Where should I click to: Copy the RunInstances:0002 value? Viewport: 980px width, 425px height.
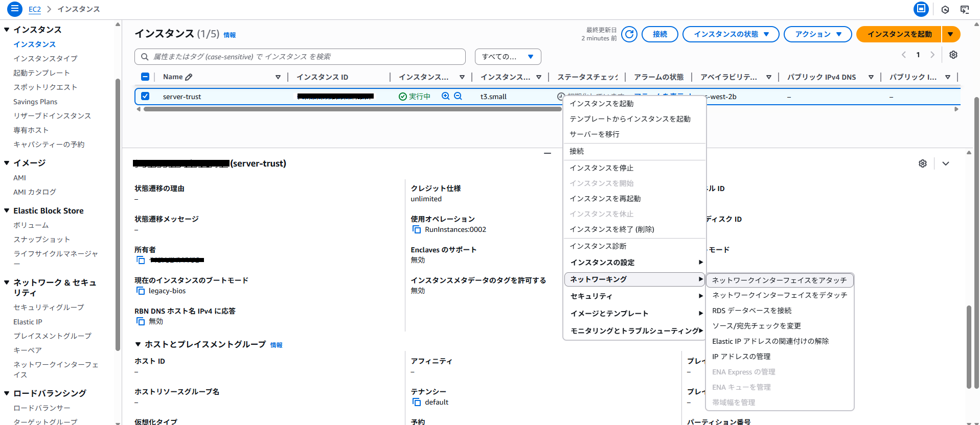[x=417, y=229]
